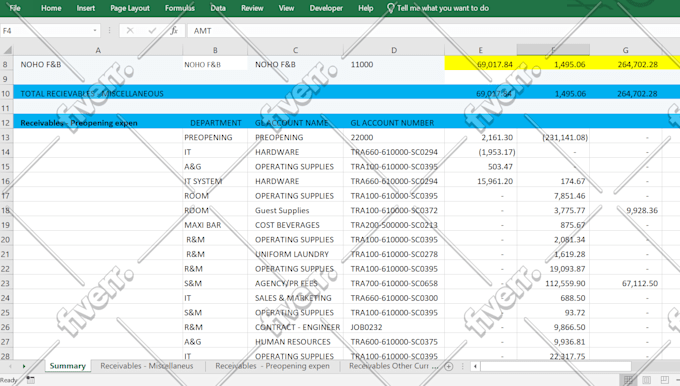Click HUMAN RESOURCES cell
The height and width of the screenshot is (386, 680).
[x=295, y=342]
